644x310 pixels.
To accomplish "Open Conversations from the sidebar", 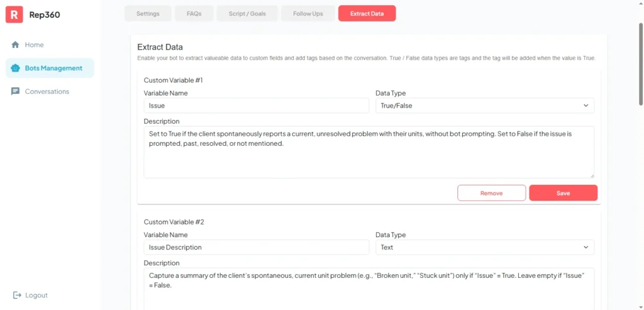I will [47, 91].
